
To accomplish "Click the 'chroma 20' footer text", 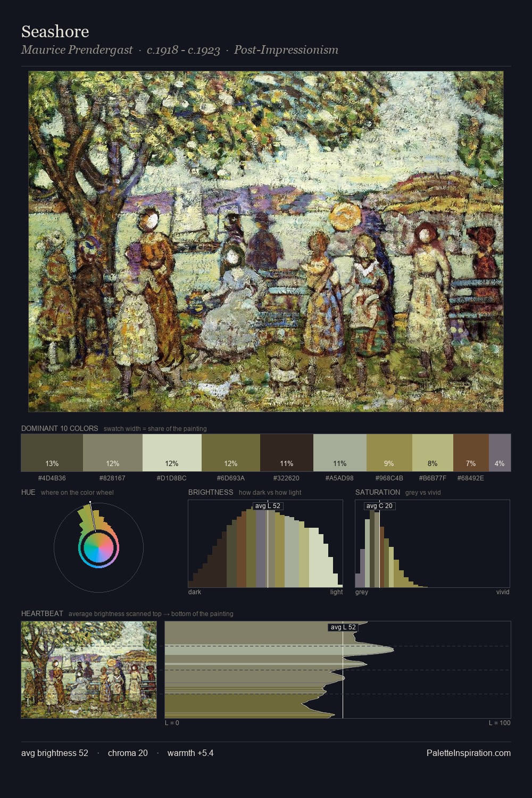I will click(x=128, y=753).
